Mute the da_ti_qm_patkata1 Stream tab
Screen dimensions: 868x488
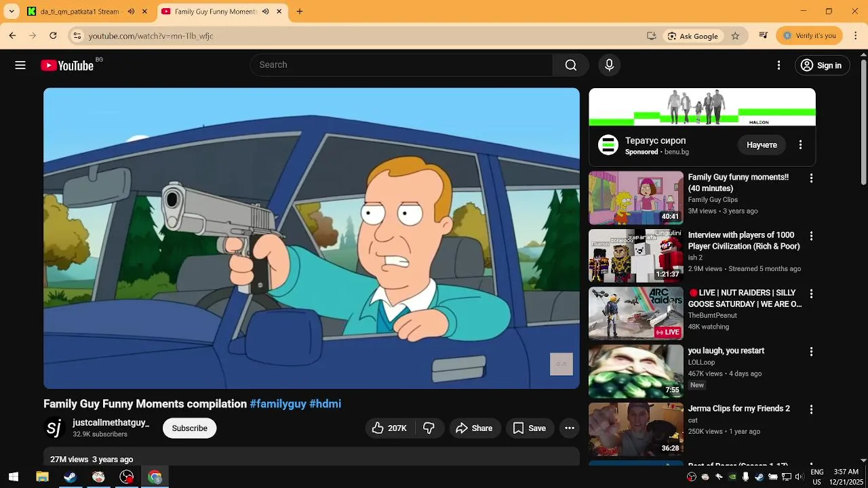[x=131, y=12]
